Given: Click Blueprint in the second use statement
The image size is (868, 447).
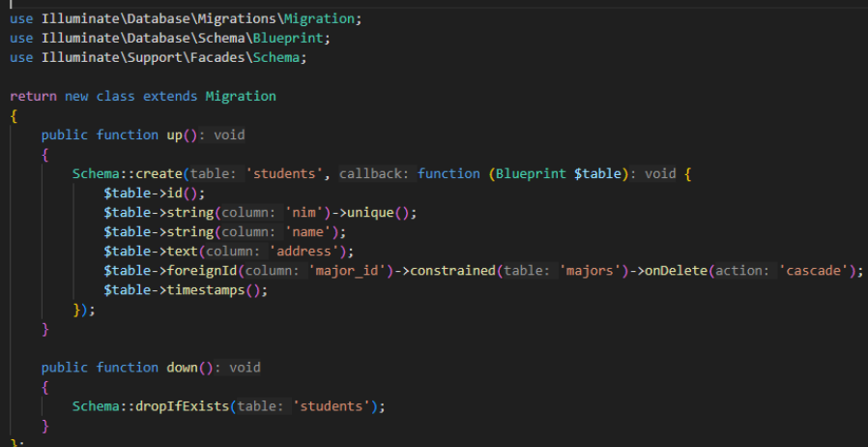Looking at the screenshot, I should 292,38.
